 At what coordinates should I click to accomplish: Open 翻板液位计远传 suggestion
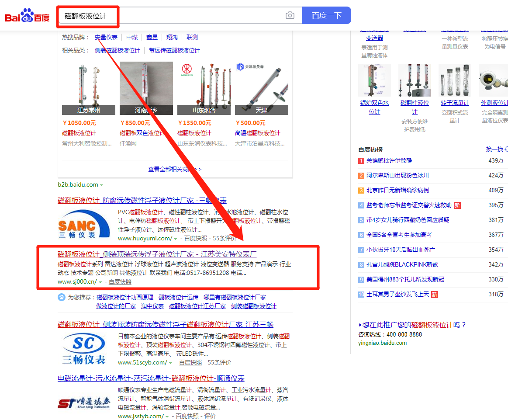178,297
